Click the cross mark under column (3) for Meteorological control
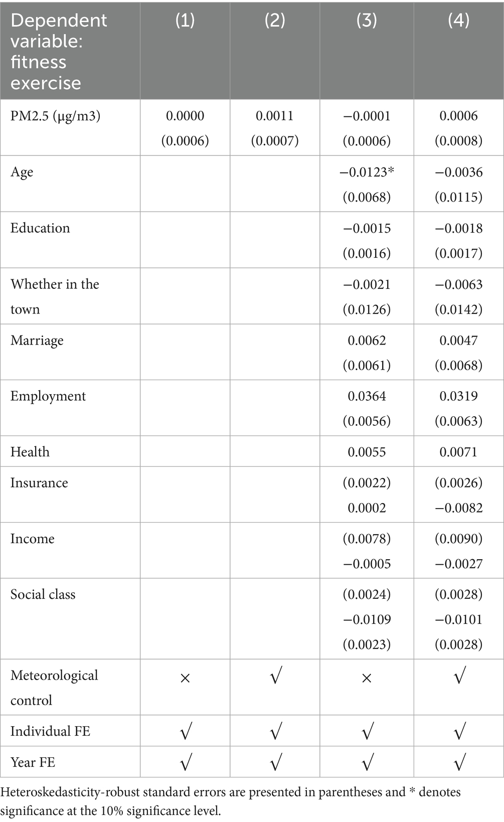 click(x=367, y=678)
